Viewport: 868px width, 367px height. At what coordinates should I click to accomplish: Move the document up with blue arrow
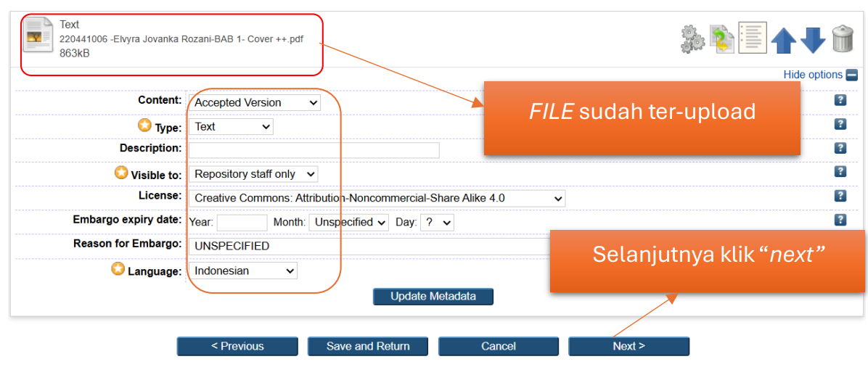click(x=784, y=39)
